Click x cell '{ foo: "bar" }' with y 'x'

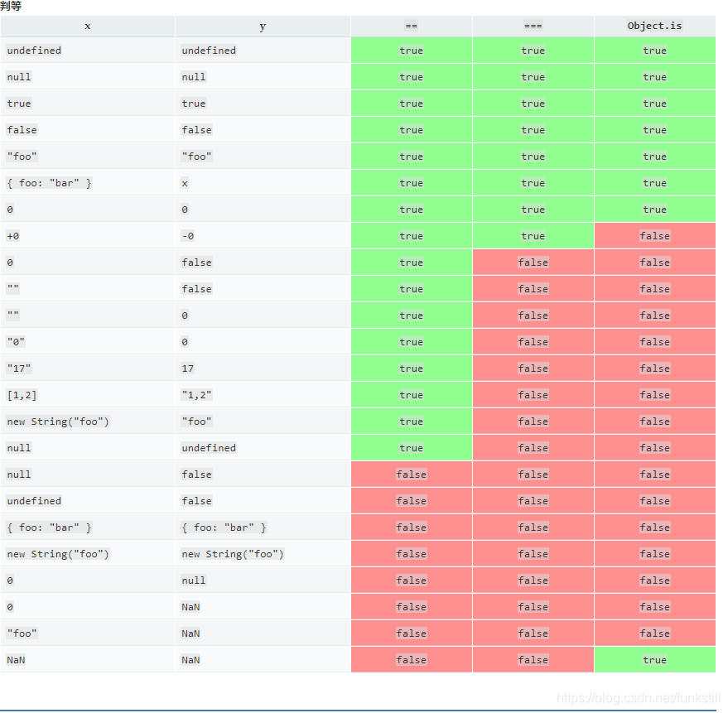[x=49, y=183]
